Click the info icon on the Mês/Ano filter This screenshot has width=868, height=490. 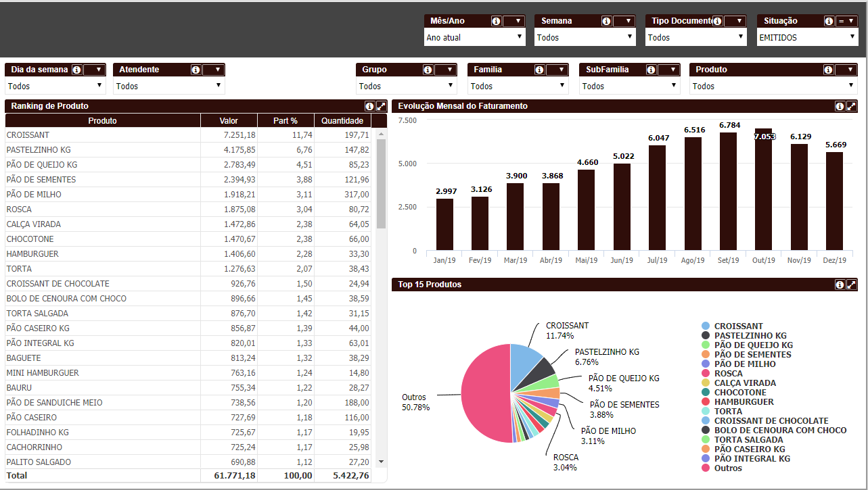click(496, 20)
